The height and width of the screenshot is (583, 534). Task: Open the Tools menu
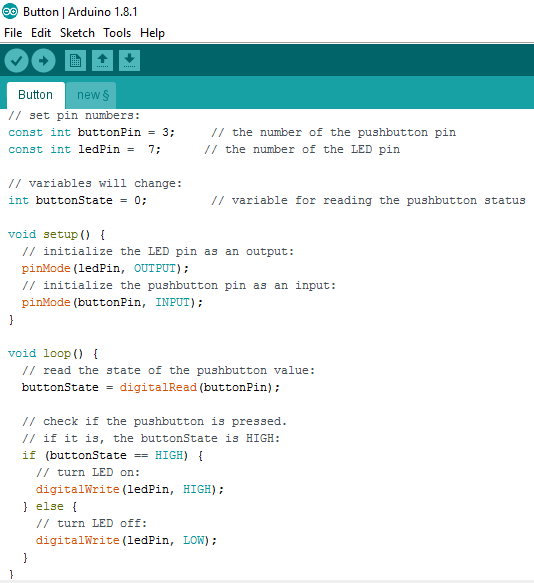coord(117,33)
